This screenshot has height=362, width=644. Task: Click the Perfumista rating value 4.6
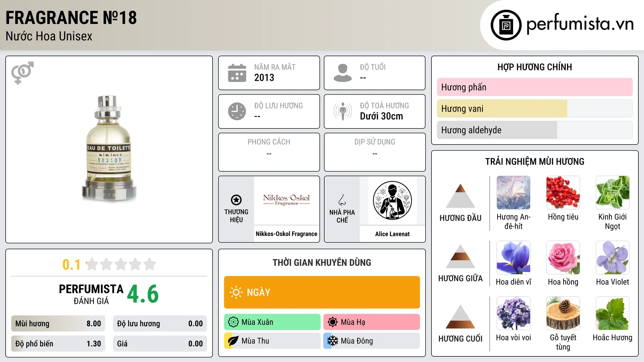(143, 294)
